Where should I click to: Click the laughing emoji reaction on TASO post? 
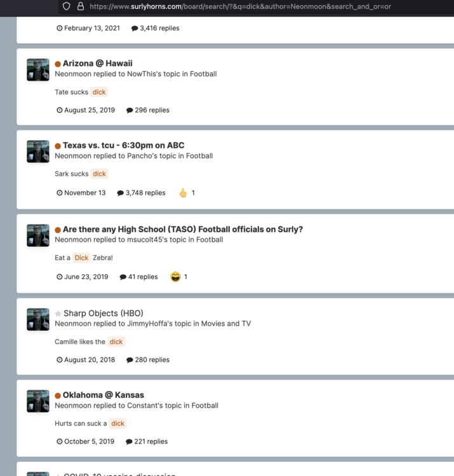175,277
